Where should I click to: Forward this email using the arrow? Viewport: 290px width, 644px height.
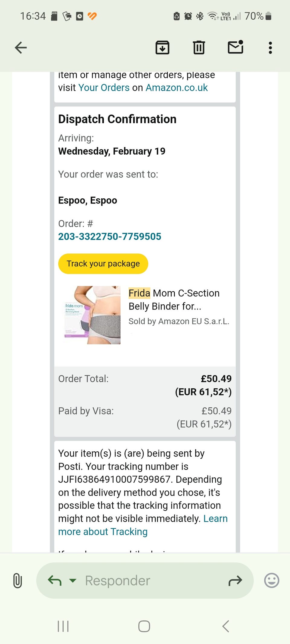[235, 580]
